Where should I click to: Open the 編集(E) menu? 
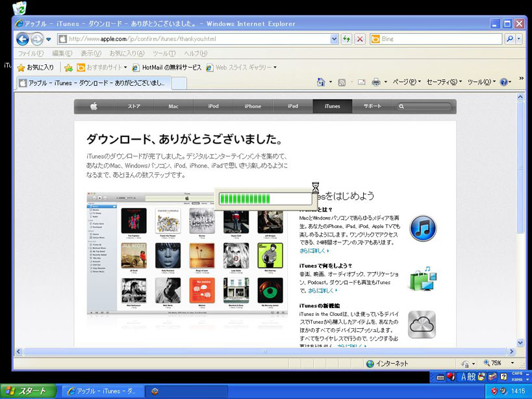pos(62,53)
